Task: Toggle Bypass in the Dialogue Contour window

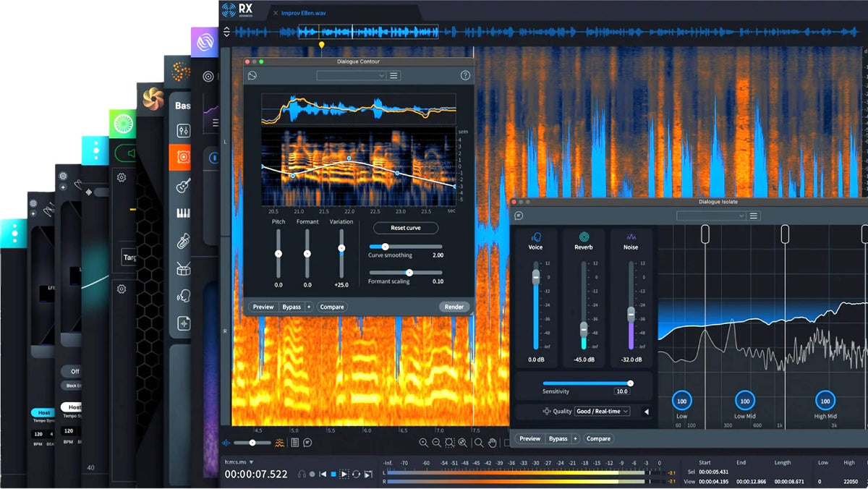Action: pos(292,307)
